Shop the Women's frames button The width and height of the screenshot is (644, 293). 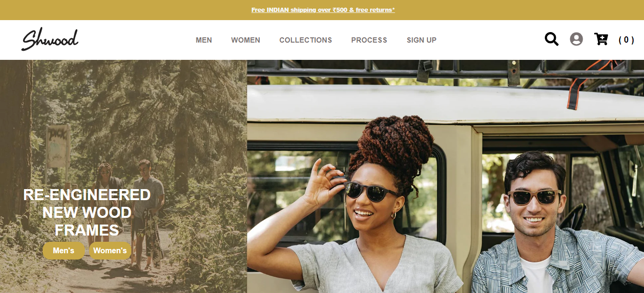110,250
